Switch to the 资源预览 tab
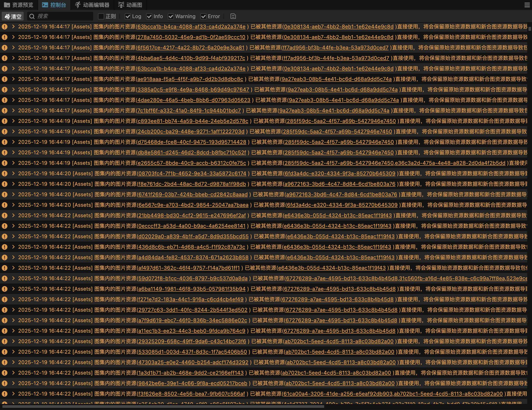 tap(22, 5)
